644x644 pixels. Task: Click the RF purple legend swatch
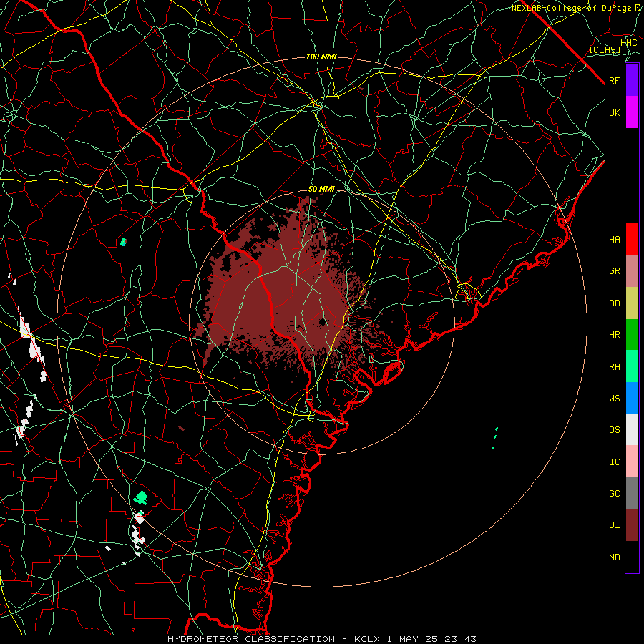(632, 80)
